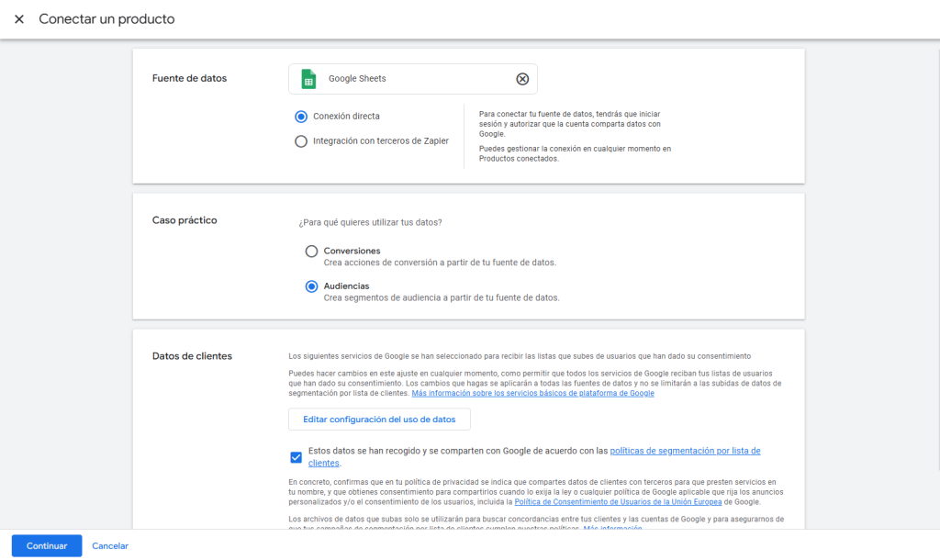Click the Cancelar button

pyautogui.click(x=110, y=546)
